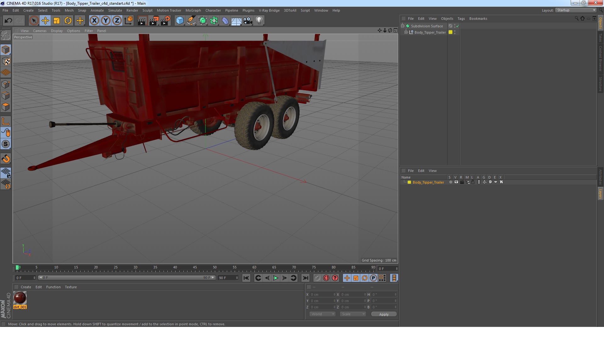Click start frame 0 F stepper
The image size is (604, 364).
tap(34, 278)
